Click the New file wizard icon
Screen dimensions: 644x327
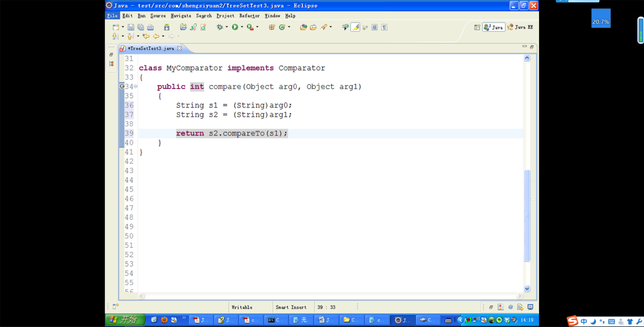click(116, 27)
